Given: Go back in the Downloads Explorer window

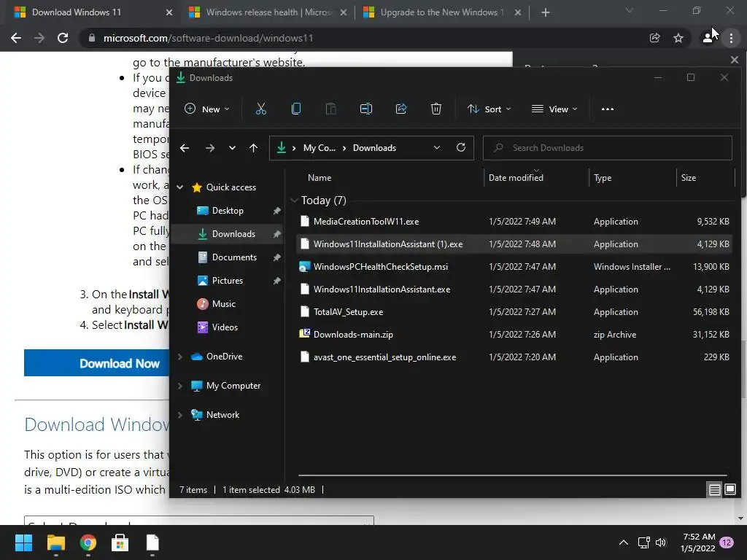Looking at the screenshot, I should pyautogui.click(x=185, y=148).
